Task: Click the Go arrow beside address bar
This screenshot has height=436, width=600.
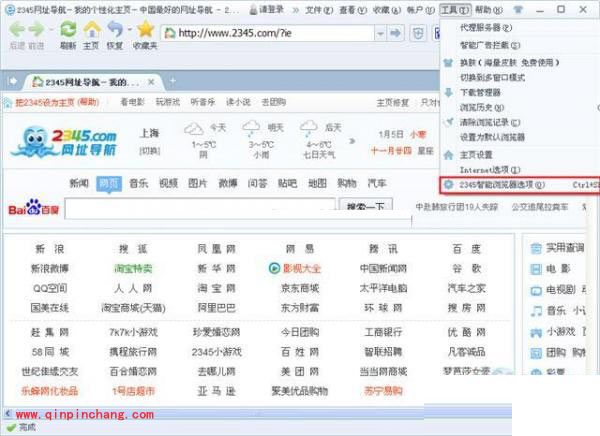Action: [395, 33]
